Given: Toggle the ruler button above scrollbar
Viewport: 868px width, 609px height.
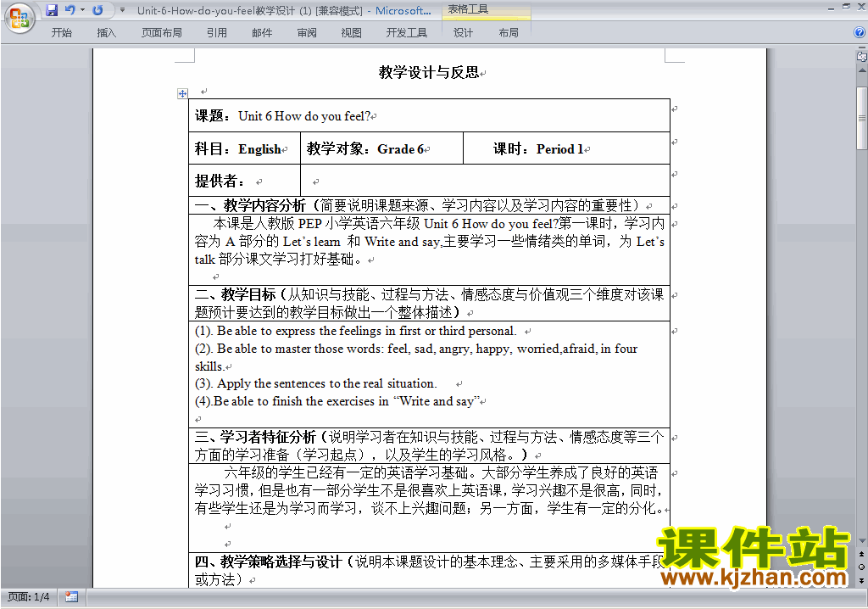Looking at the screenshot, I should coord(862,56).
